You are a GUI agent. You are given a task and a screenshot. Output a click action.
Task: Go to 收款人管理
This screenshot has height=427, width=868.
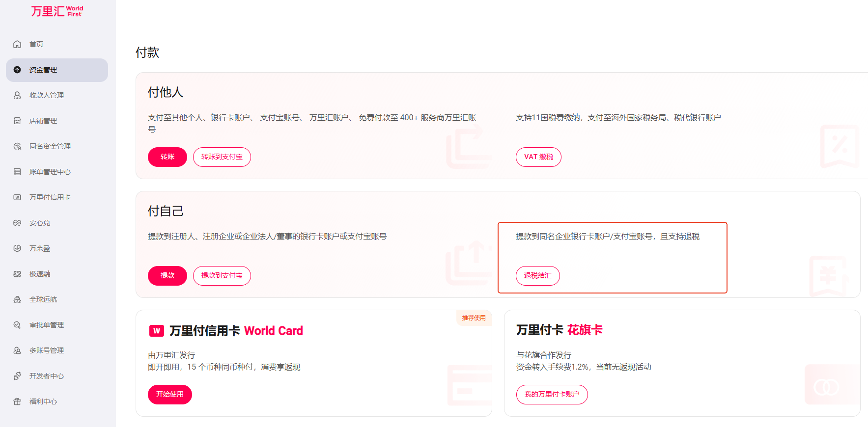tap(57, 95)
